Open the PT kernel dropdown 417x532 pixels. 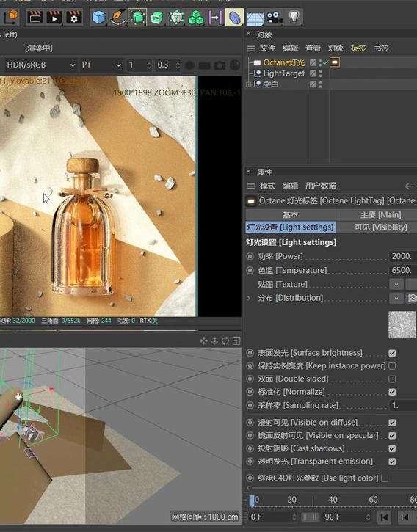coord(101,65)
